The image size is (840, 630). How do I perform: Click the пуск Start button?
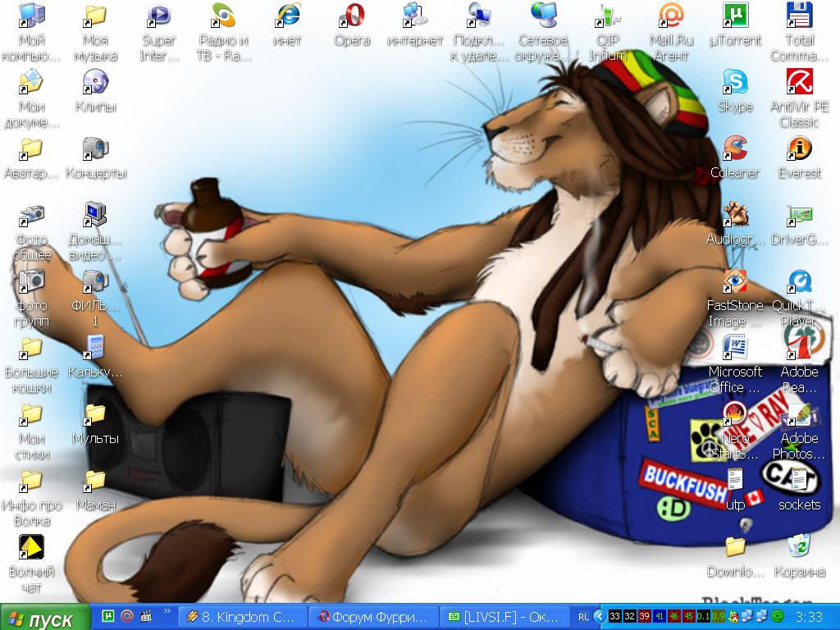[41, 618]
